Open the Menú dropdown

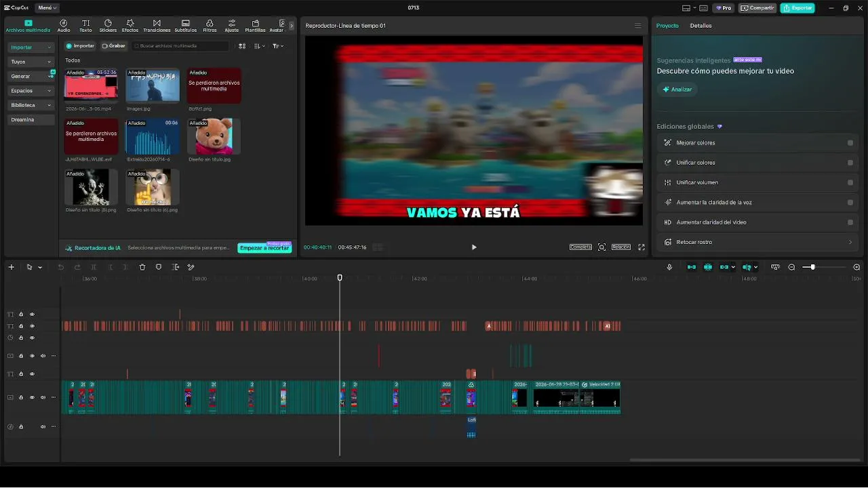(46, 8)
